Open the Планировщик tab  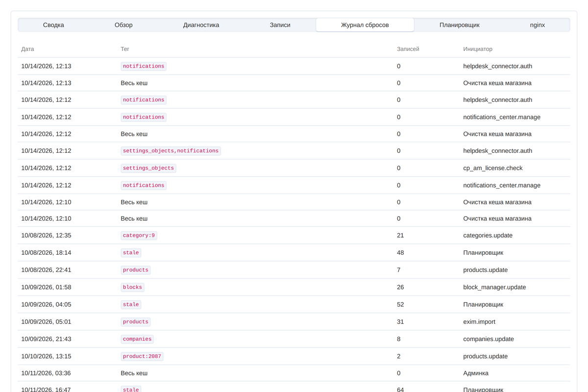460,25
